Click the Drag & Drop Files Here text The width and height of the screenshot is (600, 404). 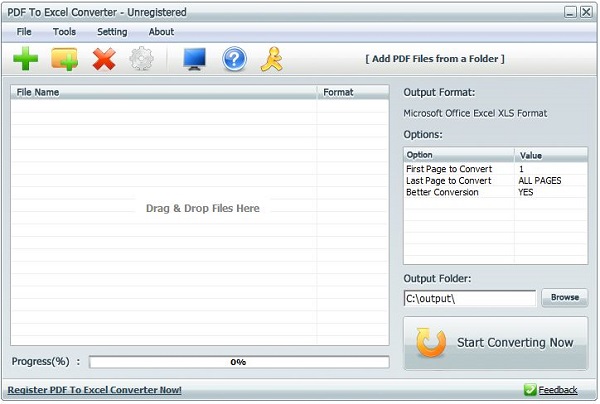point(202,209)
